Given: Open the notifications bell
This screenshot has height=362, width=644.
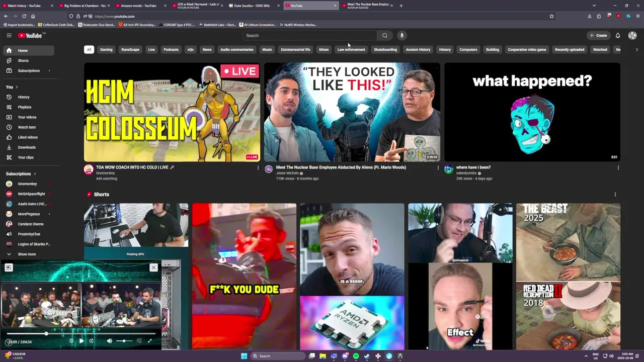Looking at the screenshot, I should 618,35.
